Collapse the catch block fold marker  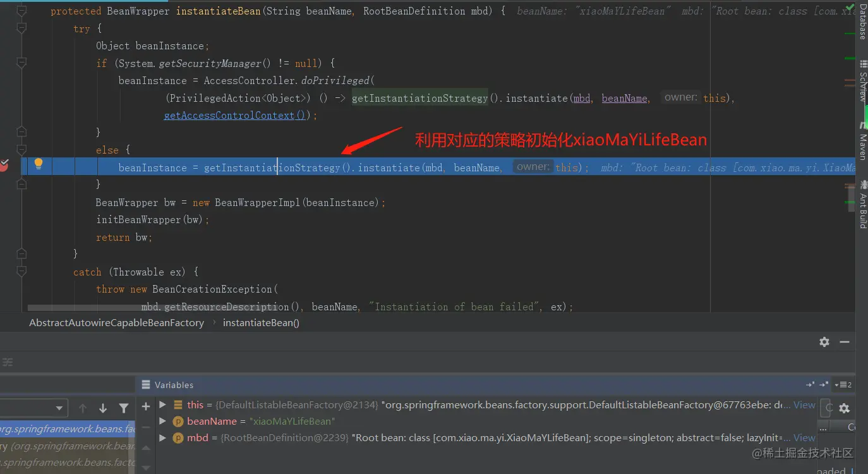[21, 272]
